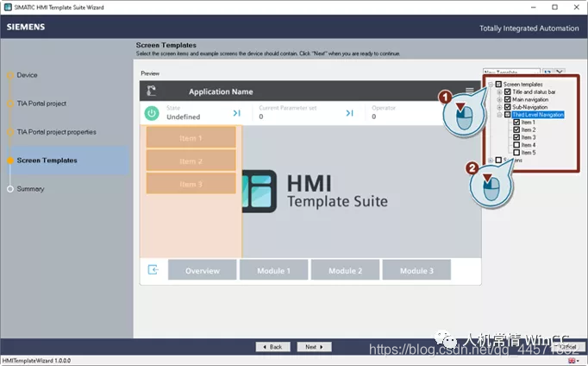
Task: Click the orange Item 3 preview button
Action: 191,184
